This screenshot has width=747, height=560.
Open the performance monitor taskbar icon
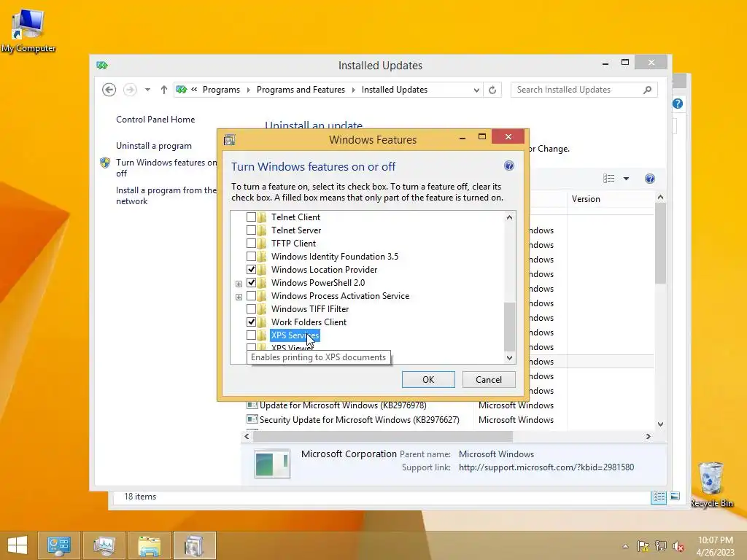tap(104, 545)
